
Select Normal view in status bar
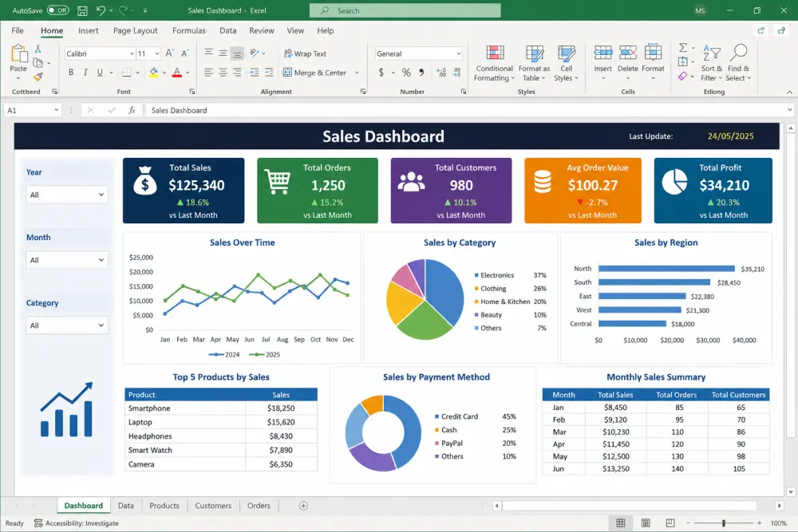click(x=621, y=523)
